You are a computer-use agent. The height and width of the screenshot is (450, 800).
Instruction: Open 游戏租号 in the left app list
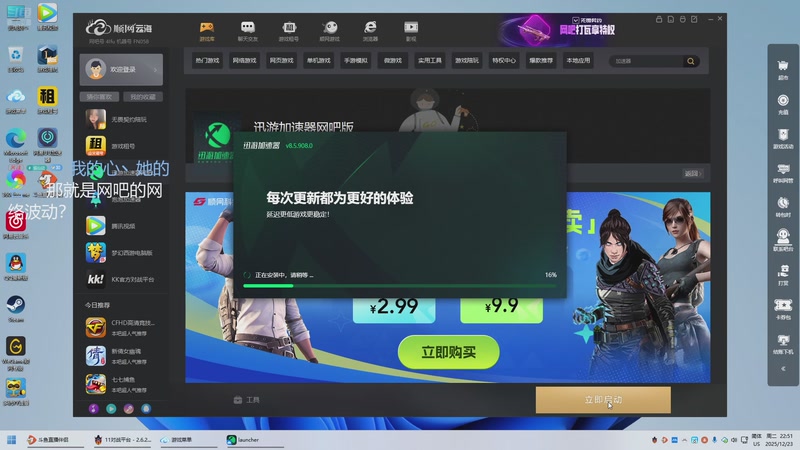point(122,146)
